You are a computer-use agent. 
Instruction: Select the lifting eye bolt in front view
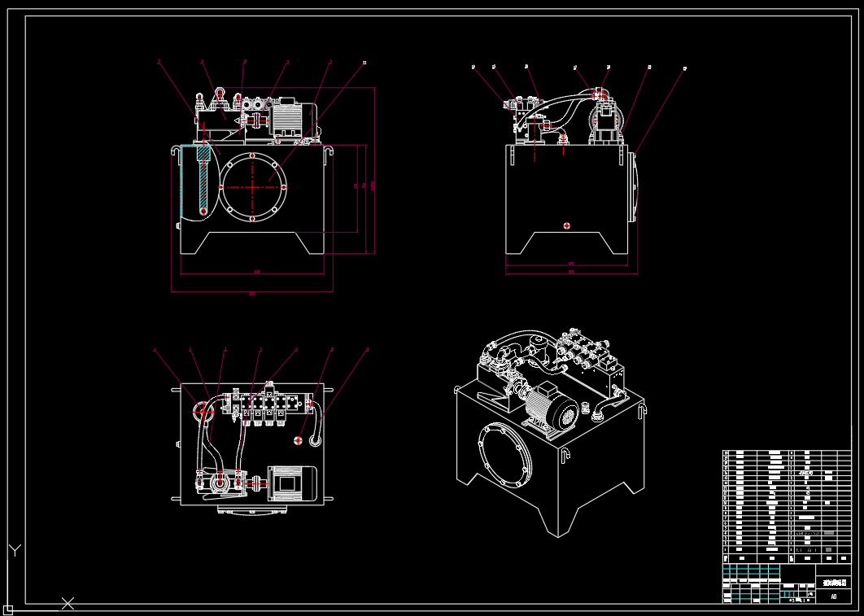pos(220,93)
